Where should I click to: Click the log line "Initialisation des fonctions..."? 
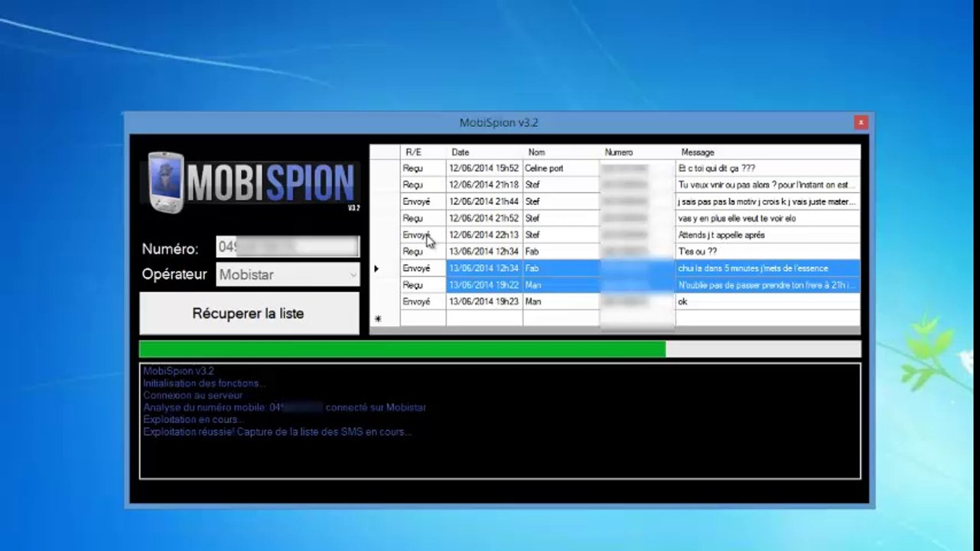tap(204, 383)
